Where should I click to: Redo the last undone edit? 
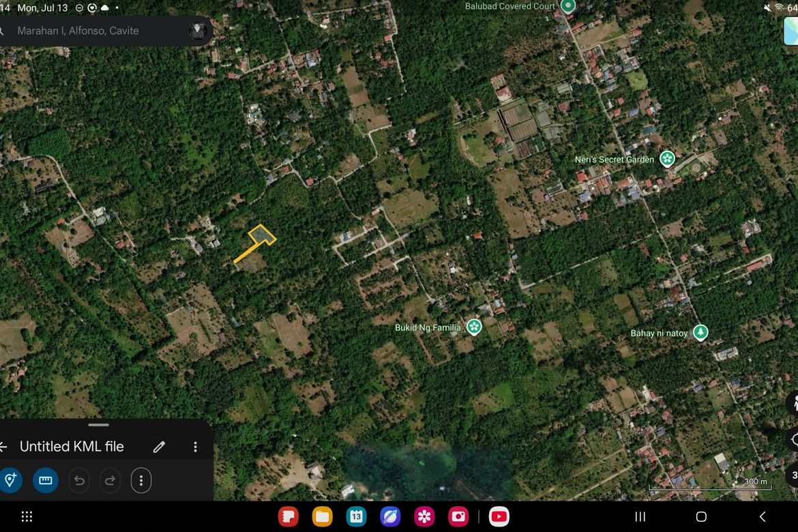110,480
